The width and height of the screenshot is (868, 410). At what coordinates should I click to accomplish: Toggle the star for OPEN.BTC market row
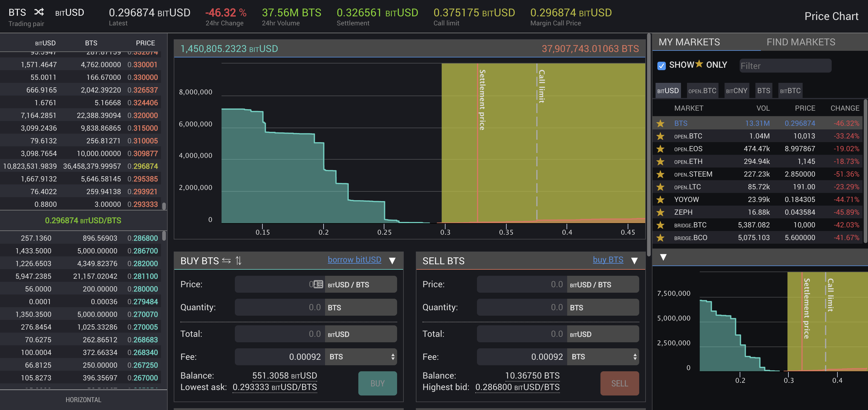pos(660,136)
